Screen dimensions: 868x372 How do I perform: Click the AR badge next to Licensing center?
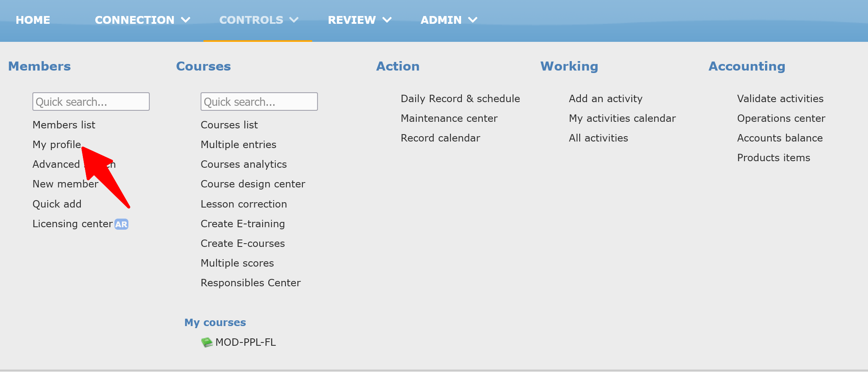pos(121,224)
